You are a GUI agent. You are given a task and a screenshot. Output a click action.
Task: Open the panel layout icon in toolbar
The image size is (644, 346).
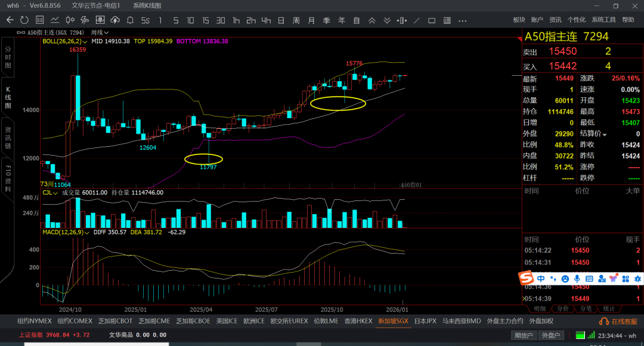tap(447, 20)
